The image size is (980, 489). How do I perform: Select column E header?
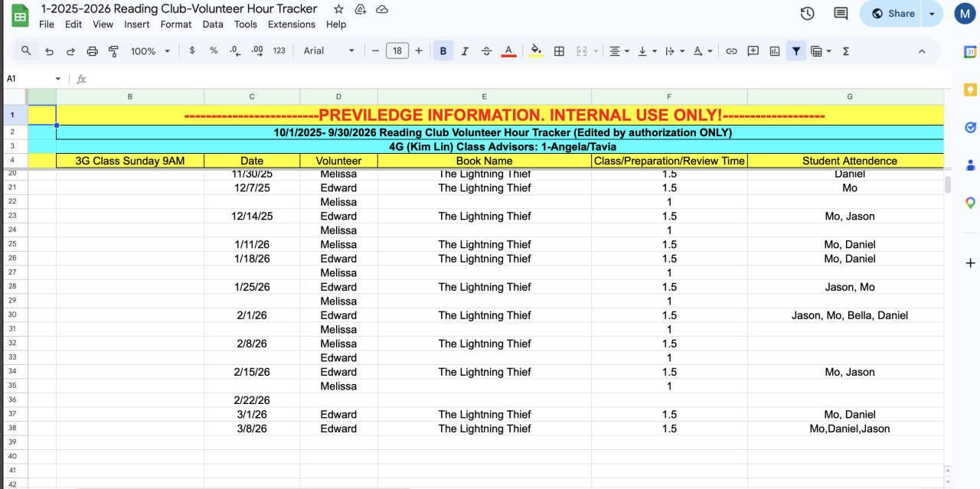[x=485, y=96]
